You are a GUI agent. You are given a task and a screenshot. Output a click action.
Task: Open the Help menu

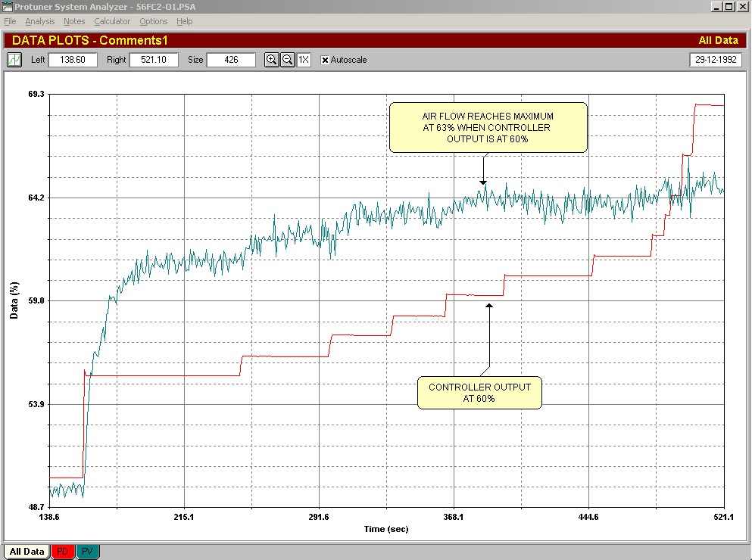184,21
